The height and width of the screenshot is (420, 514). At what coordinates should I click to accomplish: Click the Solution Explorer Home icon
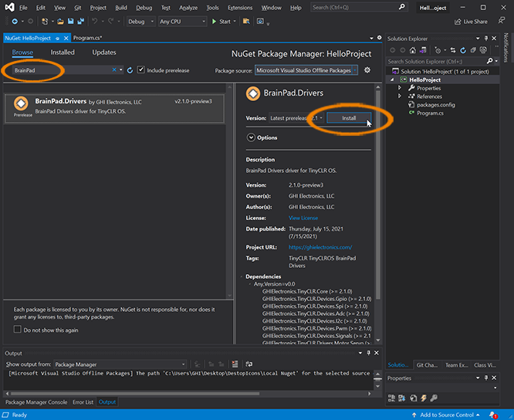[x=413, y=50]
